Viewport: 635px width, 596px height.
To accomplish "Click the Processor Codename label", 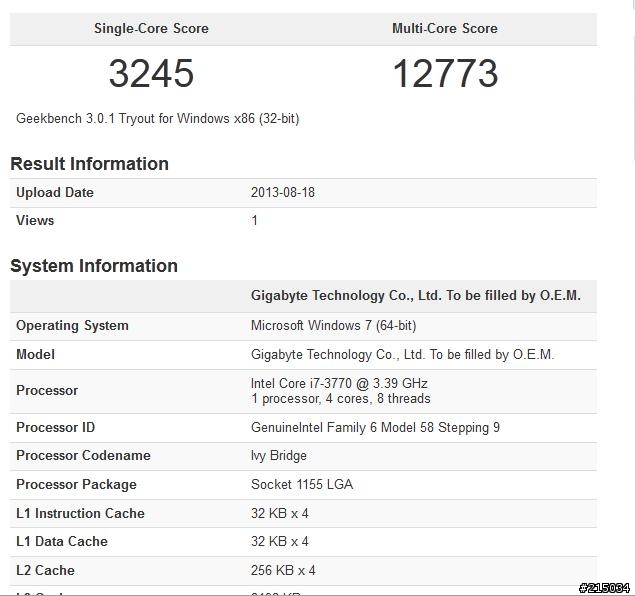I will click(x=83, y=456).
